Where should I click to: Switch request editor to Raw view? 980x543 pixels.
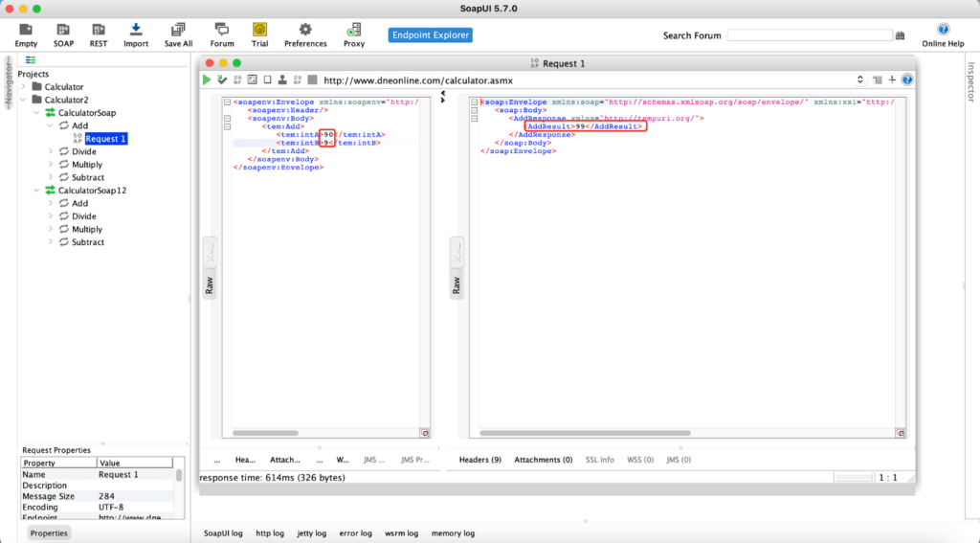coord(210,285)
